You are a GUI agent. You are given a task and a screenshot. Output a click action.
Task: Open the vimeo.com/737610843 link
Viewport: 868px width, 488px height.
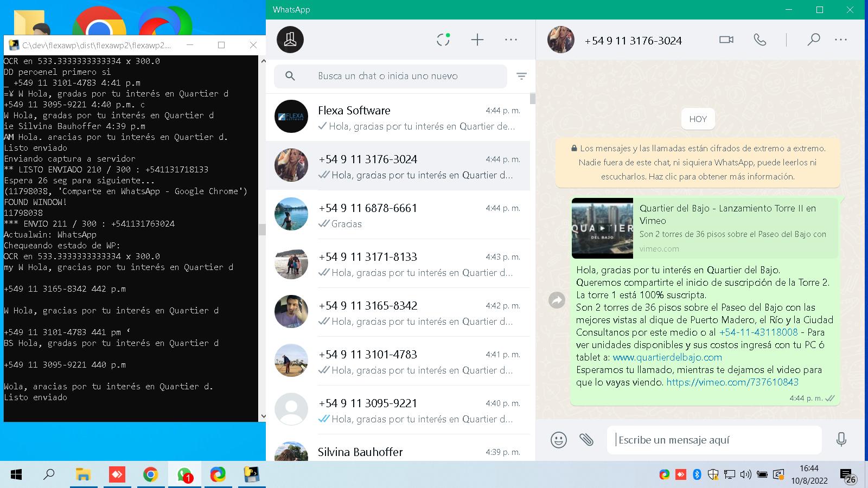(x=732, y=382)
